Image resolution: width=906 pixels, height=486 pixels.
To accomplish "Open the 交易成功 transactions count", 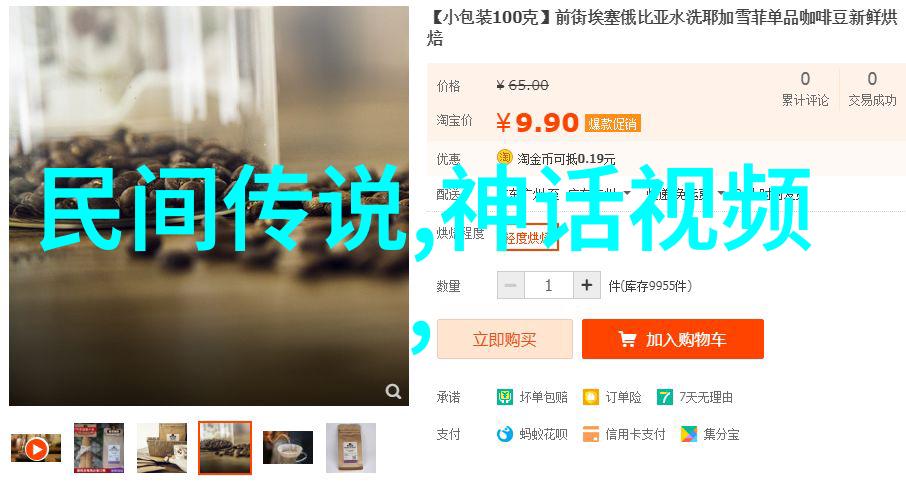I will pos(872,88).
